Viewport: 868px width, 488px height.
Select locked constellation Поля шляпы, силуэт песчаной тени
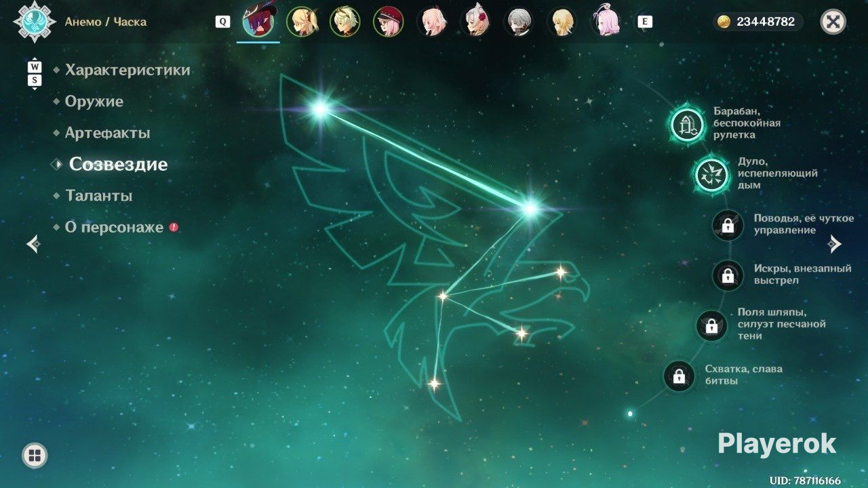point(711,325)
